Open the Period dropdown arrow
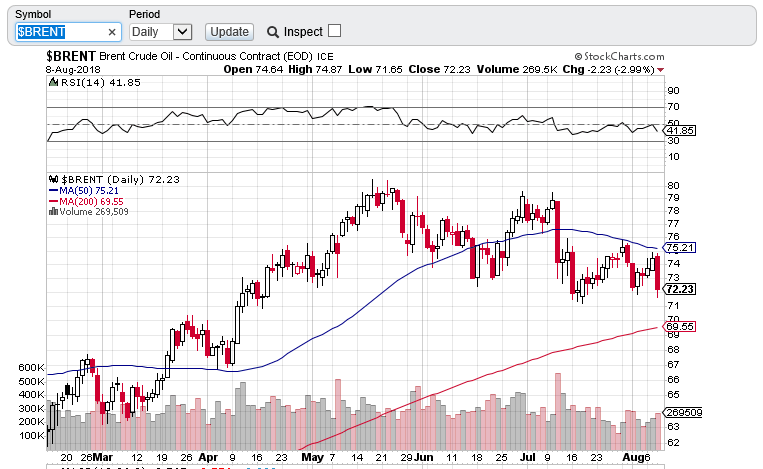 [x=182, y=32]
